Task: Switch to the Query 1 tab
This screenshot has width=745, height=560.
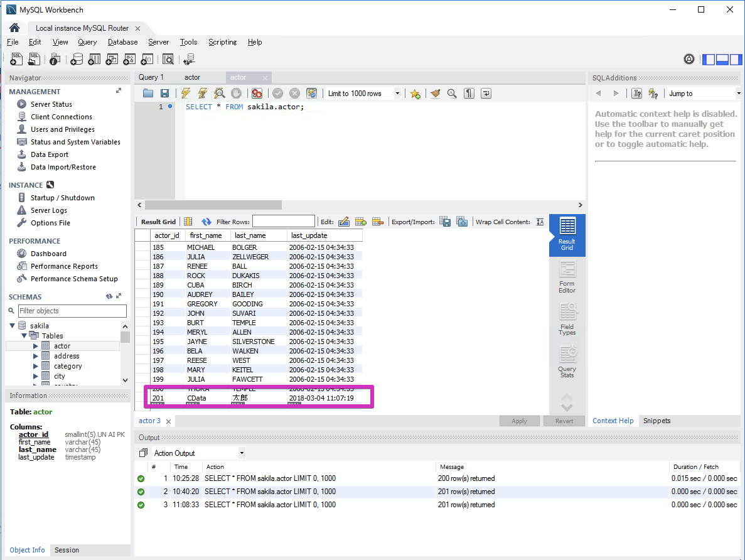Action: tap(151, 77)
